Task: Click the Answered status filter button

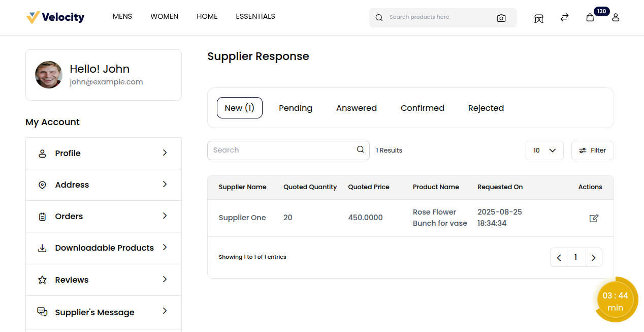Action: 356,108
